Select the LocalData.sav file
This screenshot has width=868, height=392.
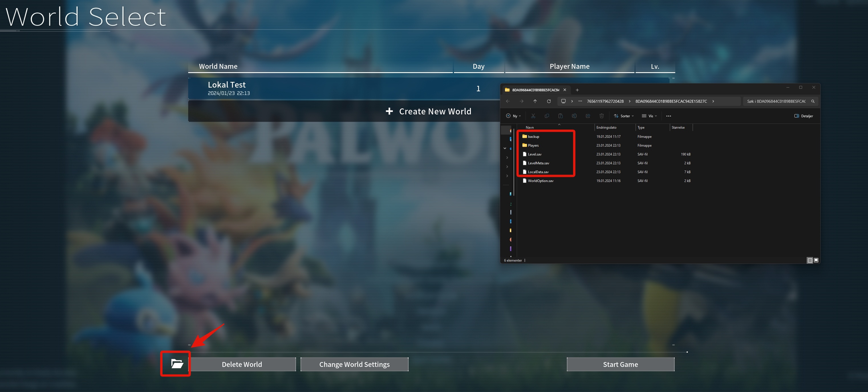point(538,172)
